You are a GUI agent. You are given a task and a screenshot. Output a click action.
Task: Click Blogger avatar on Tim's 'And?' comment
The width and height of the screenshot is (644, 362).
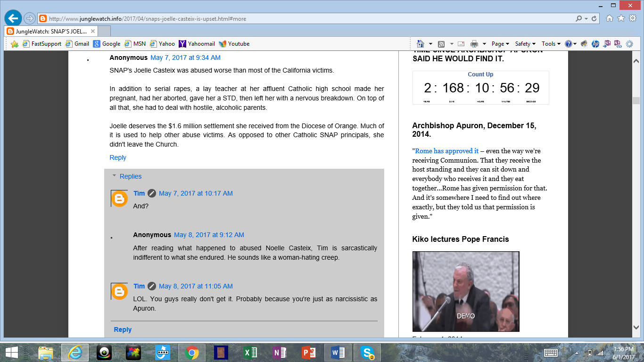[119, 198]
